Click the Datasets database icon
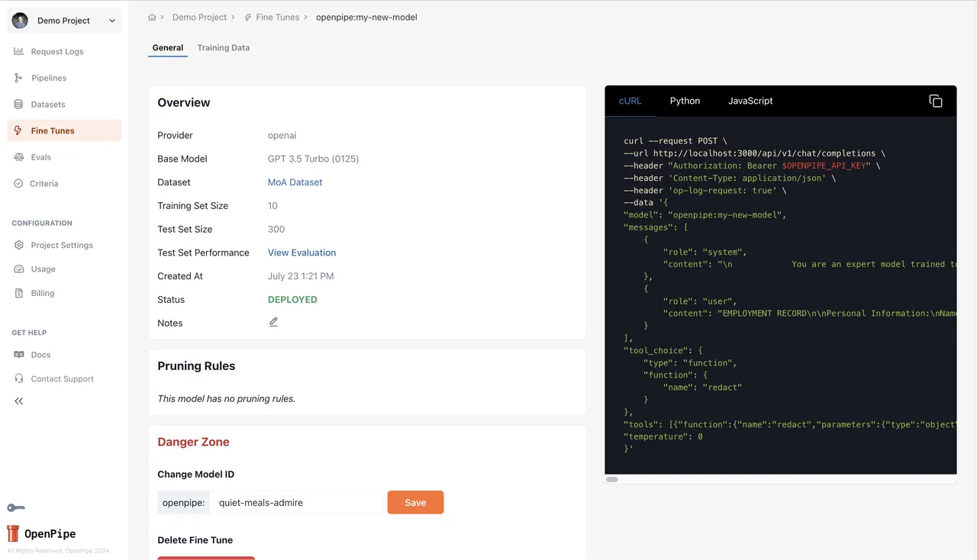The image size is (977, 560). coord(19,104)
